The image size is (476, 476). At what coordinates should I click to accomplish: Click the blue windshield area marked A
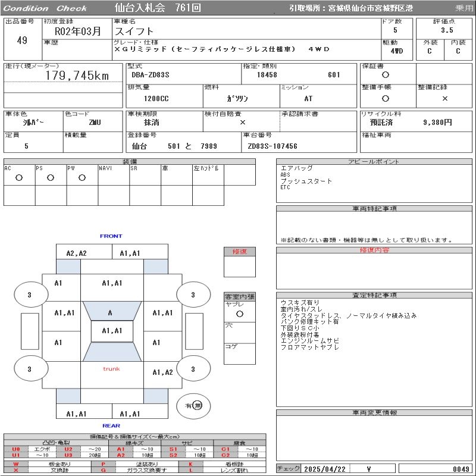tap(111, 312)
